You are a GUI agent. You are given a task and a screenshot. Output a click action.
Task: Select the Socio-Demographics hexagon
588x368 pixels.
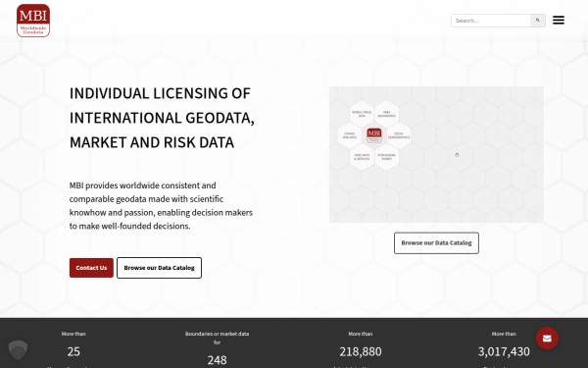pyautogui.click(x=399, y=135)
